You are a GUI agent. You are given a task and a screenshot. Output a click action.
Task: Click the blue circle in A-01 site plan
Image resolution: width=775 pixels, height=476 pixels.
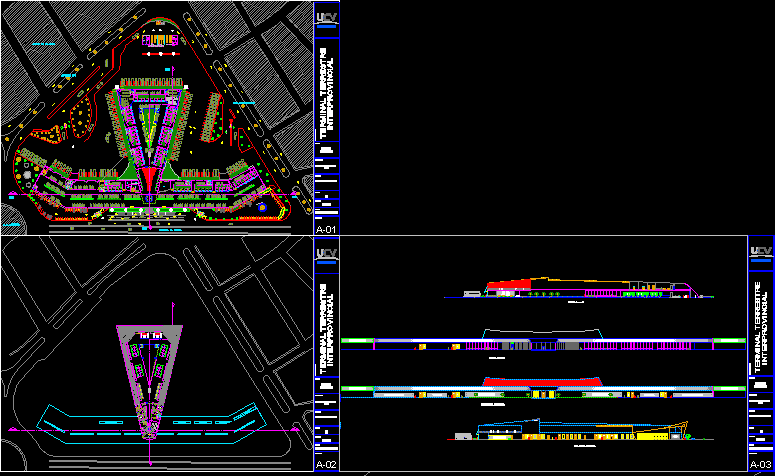click(x=263, y=205)
